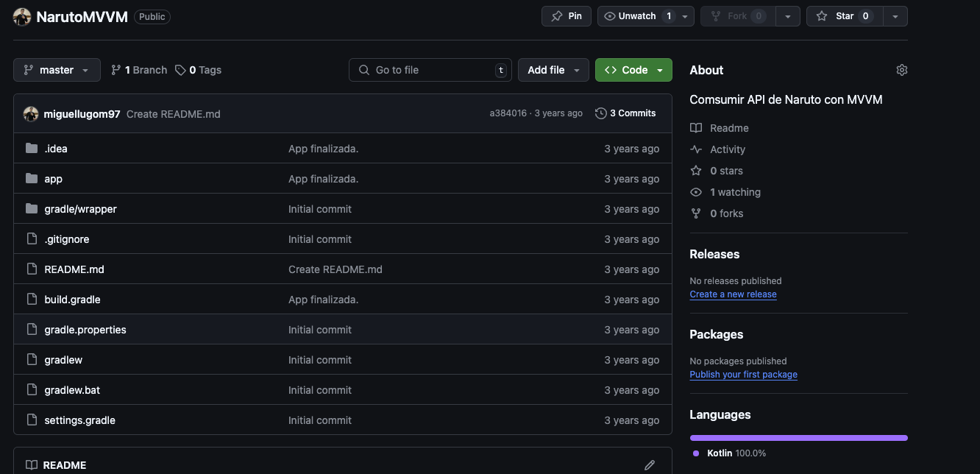Pin the repository with Pin button

coord(567,16)
